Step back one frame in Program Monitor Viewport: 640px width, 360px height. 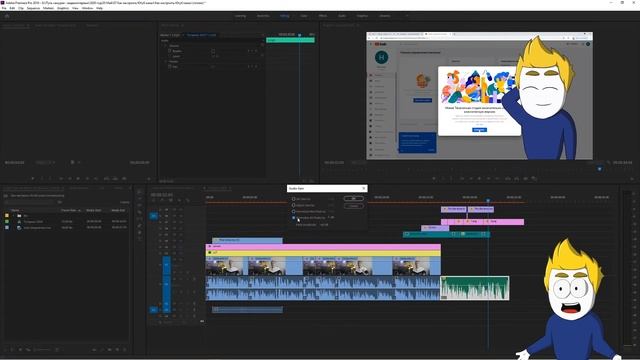[x=471, y=178]
